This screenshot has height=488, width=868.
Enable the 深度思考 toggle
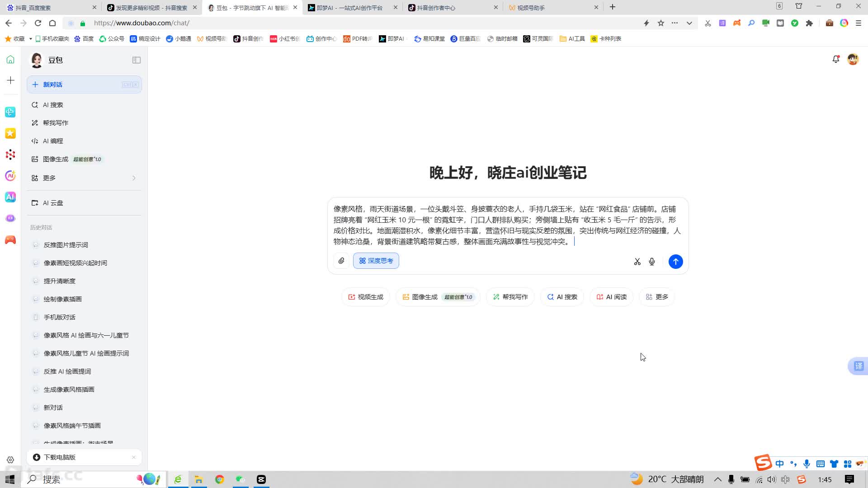pyautogui.click(x=376, y=261)
